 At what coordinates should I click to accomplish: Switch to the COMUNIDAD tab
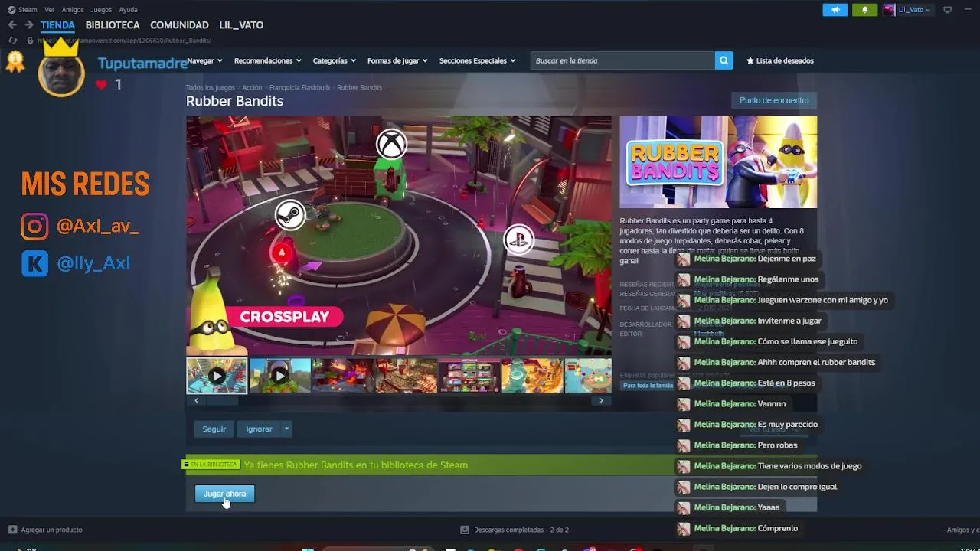click(179, 25)
